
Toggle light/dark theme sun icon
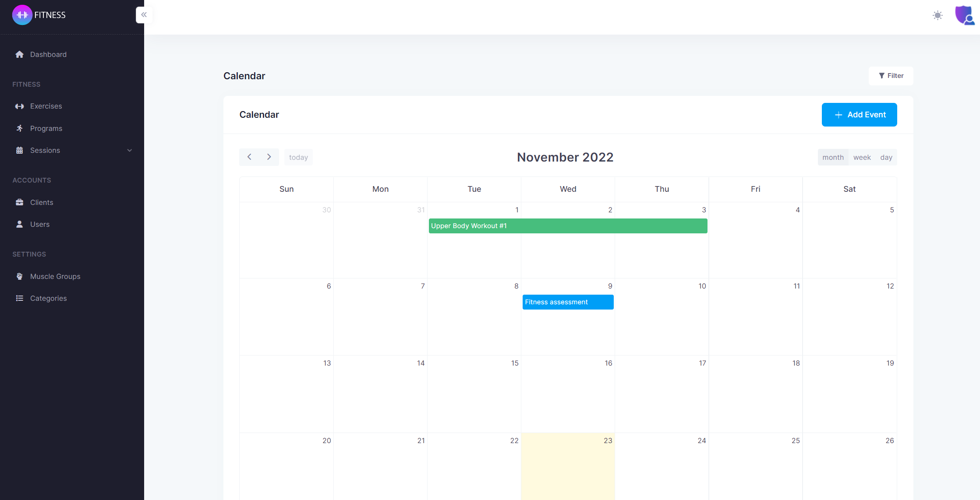[x=938, y=15]
